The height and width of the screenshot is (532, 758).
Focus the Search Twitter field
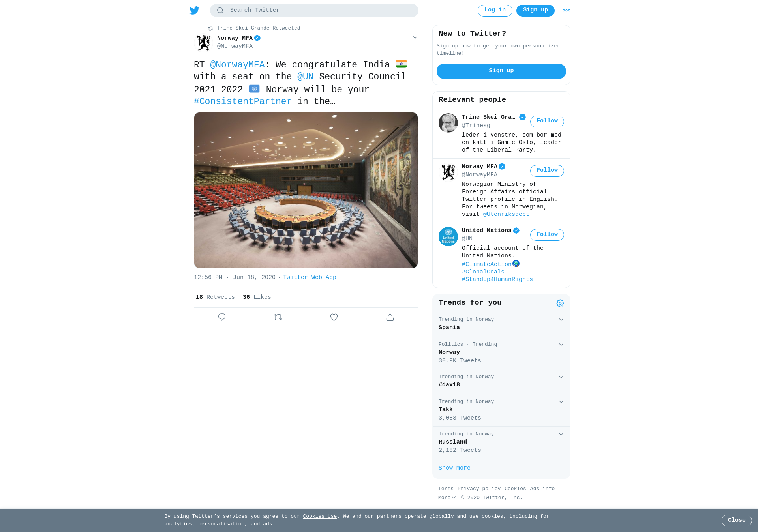(x=314, y=11)
